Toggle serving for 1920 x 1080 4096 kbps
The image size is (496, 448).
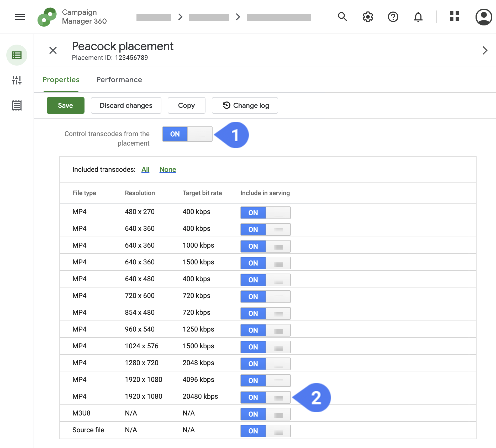coord(266,381)
